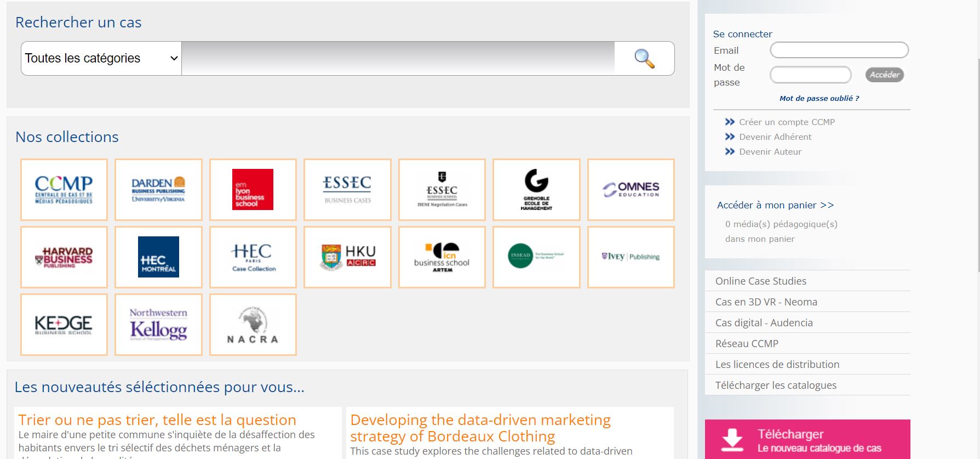Image resolution: width=980 pixels, height=459 pixels.
Task: Click Devenir Adhérent link
Action: click(775, 137)
